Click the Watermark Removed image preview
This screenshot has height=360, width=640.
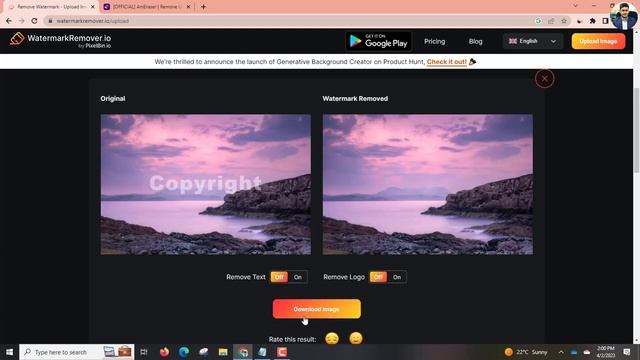(x=427, y=184)
